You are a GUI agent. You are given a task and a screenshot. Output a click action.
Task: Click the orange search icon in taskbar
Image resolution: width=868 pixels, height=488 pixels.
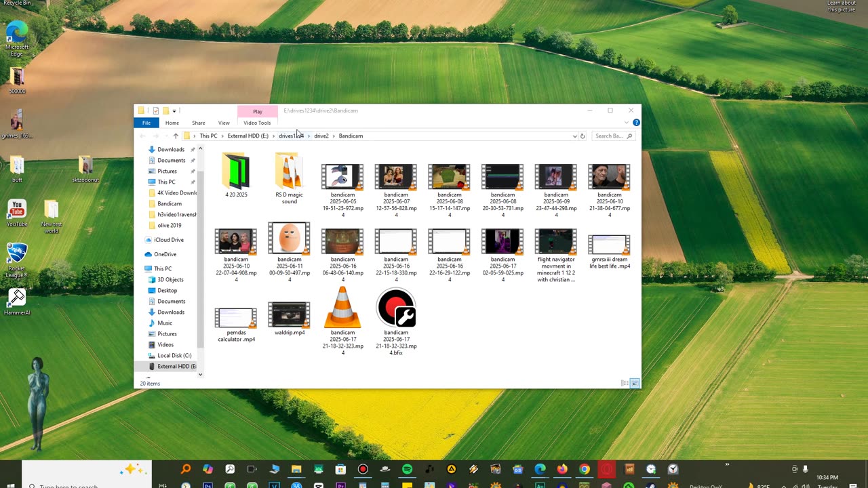pos(185,469)
